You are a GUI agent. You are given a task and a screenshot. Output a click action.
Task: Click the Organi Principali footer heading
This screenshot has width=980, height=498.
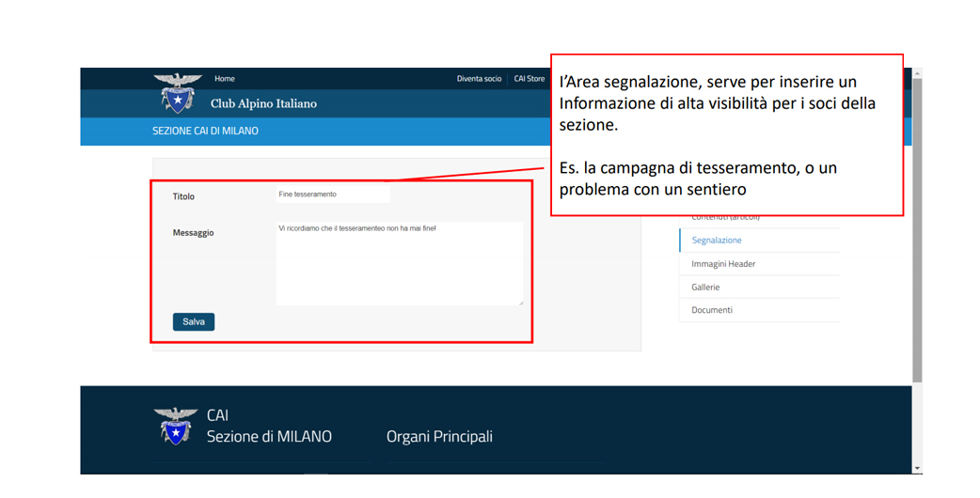coord(439,437)
